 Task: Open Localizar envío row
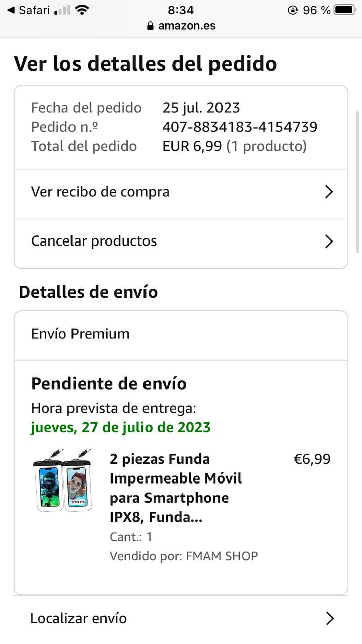pyautogui.click(x=79, y=618)
